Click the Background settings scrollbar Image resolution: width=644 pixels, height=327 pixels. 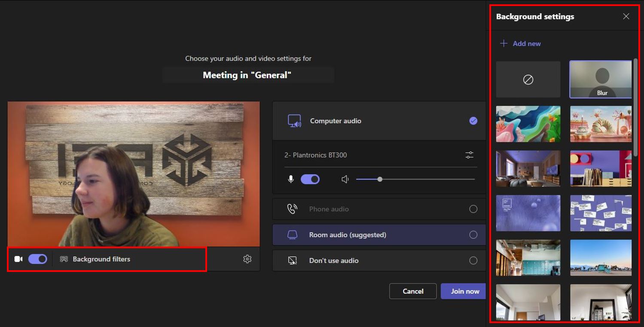tap(635, 108)
